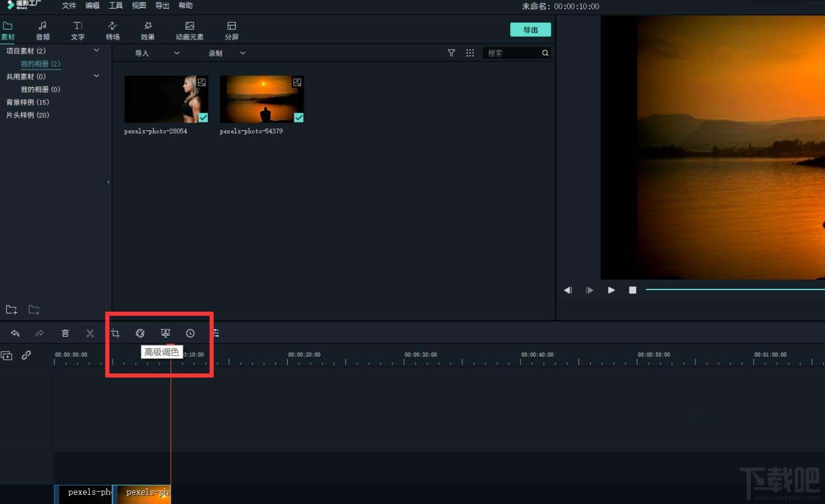
Task: Open the 帮助 menu
Action: (185, 6)
